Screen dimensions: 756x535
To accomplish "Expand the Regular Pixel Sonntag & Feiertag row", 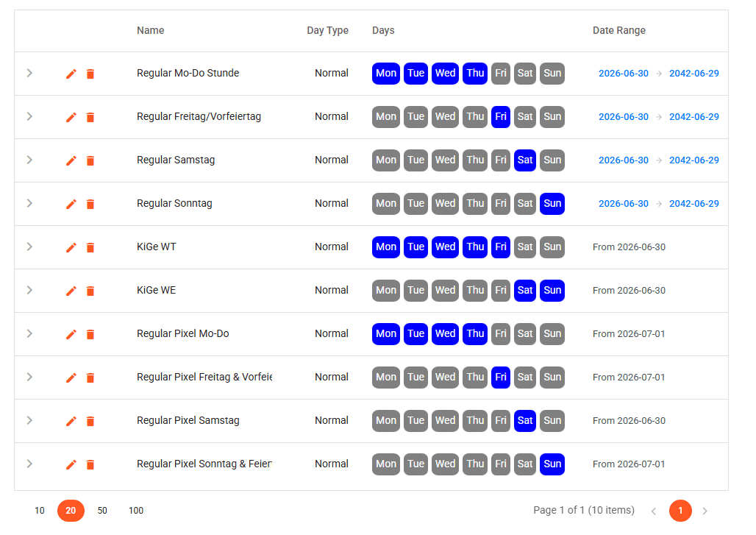I will tap(29, 464).
